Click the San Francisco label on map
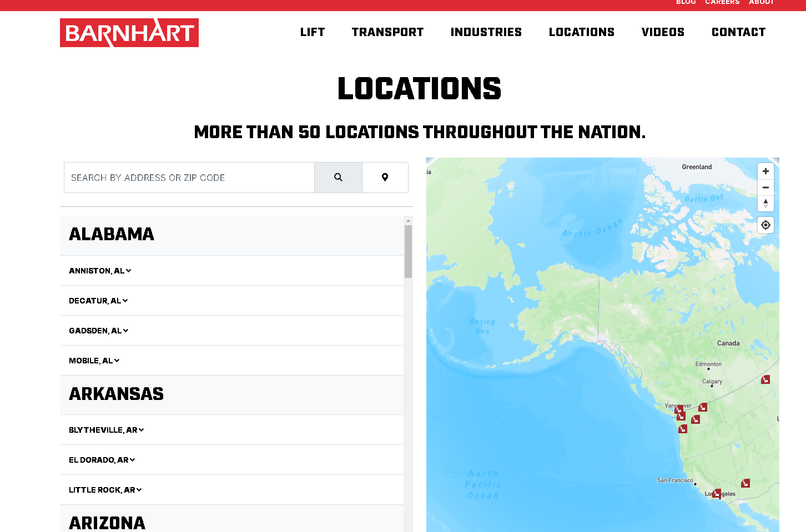This screenshot has width=806, height=532. coord(675,480)
